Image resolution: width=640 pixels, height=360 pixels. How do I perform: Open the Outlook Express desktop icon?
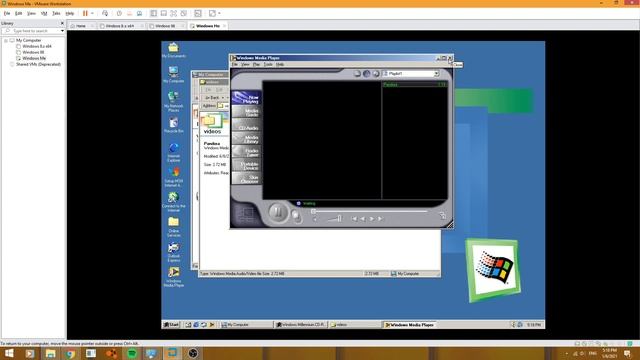click(x=173, y=252)
